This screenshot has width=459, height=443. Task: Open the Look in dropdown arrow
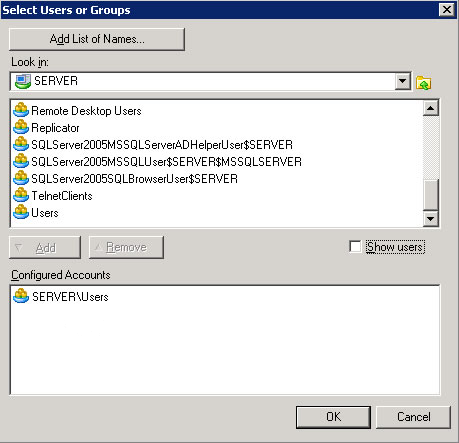click(402, 81)
